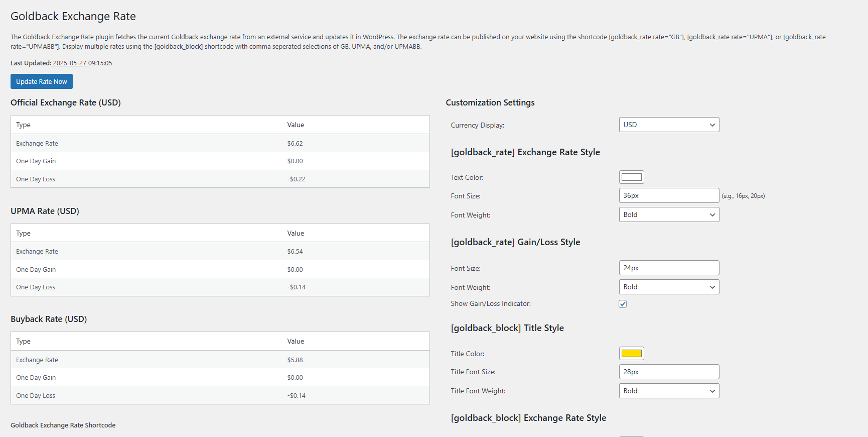
Task: Click the Goldback Exchange Rate page heading
Action: coord(73,16)
